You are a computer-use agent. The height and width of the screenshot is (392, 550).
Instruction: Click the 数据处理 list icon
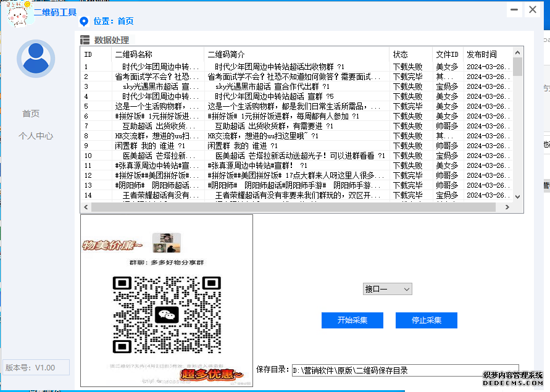(85, 40)
